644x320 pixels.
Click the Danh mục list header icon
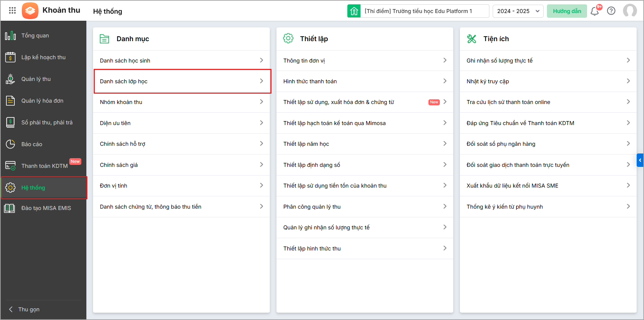pyautogui.click(x=104, y=39)
